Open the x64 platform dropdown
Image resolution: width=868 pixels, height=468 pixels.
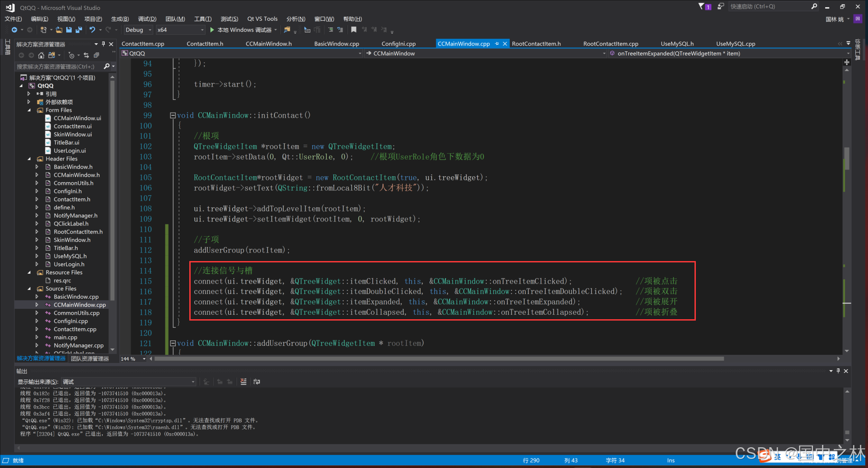point(180,30)
